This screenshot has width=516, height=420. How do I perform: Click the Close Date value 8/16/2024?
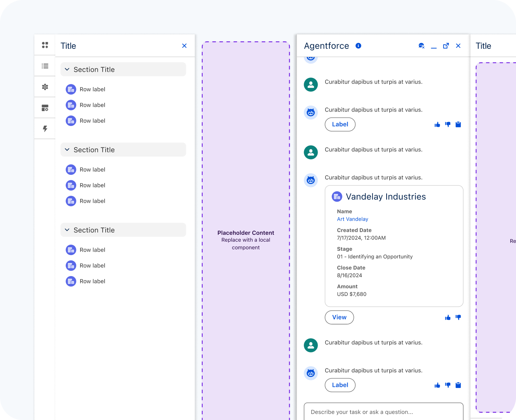pyautogui.click(x=350, y=275)
